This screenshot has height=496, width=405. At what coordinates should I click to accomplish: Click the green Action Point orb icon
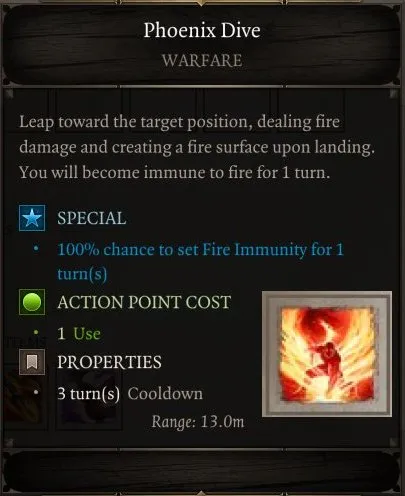(32, 302)
